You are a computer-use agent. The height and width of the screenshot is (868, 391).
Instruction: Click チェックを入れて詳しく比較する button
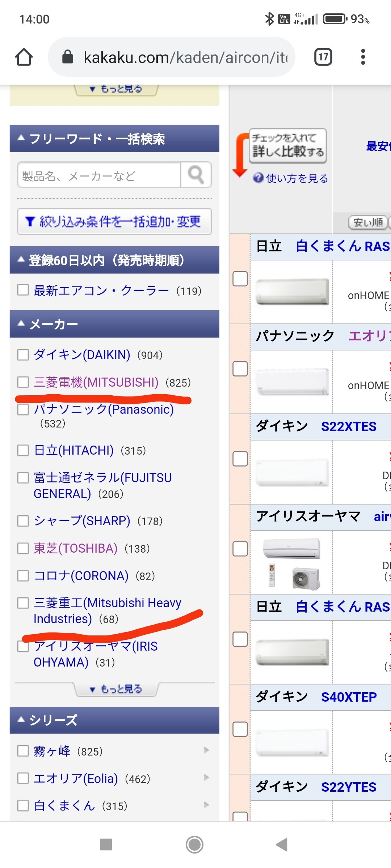(x=288, y=145)
